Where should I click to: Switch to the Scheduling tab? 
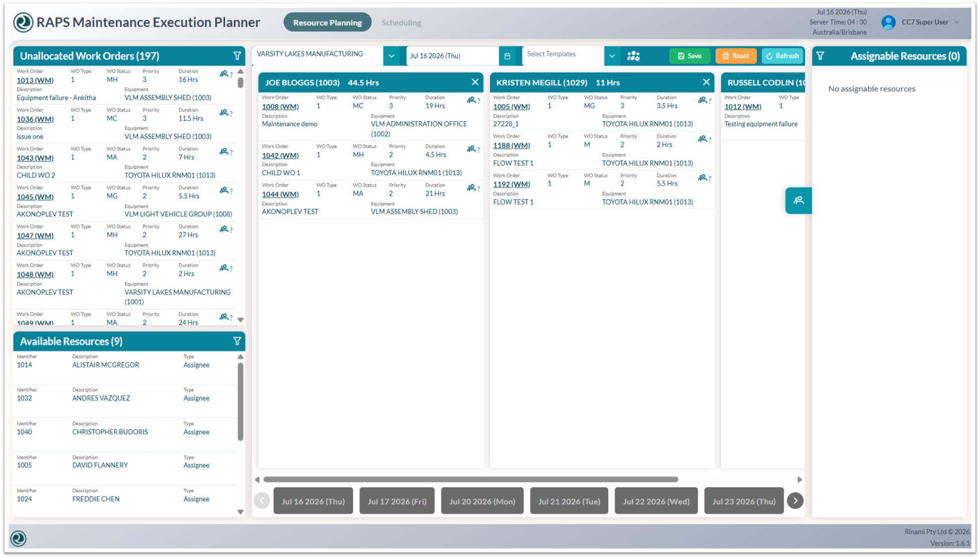[x=401, y=23]
